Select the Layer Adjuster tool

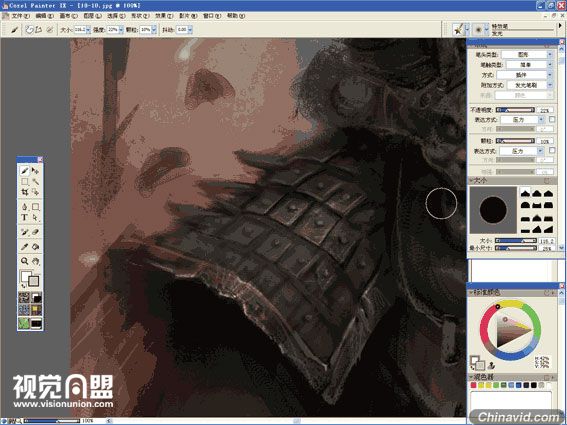tap(35, 170)
